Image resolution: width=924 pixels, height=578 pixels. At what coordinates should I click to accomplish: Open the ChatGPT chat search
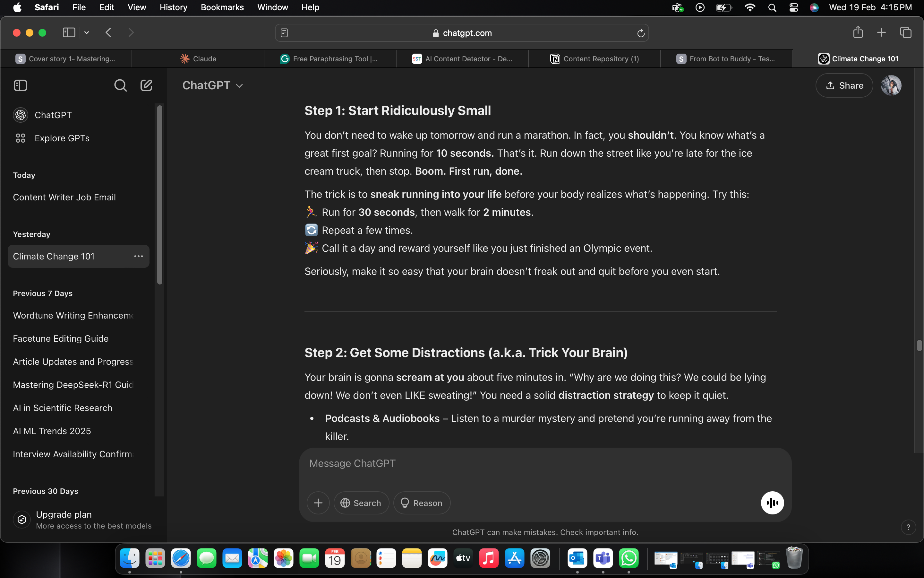click(120, 85)
